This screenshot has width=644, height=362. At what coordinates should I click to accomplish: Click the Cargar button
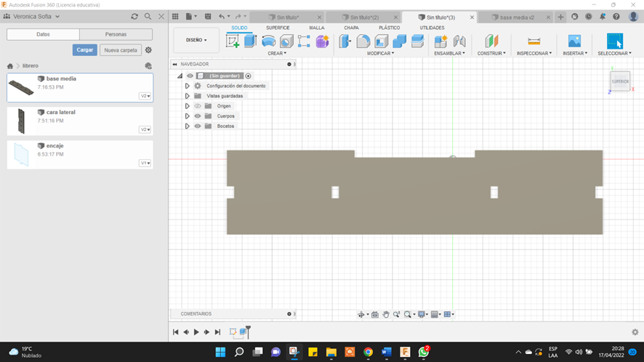pos(84,49)
